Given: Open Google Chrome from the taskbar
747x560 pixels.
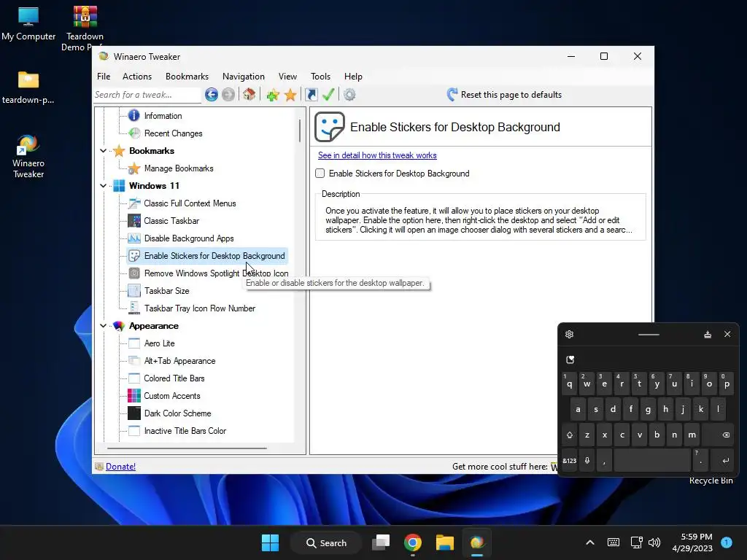Looking at the screenshot, I should coord(413,542).
